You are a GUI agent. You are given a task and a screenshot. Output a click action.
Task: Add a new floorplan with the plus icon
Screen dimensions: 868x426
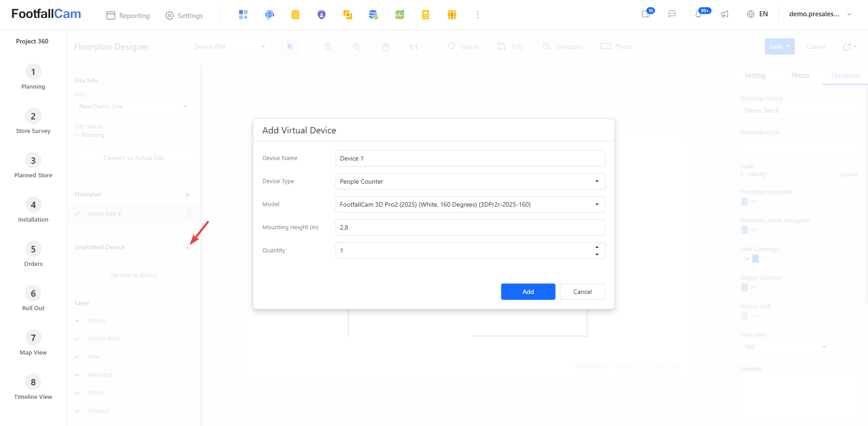(187, 194)
